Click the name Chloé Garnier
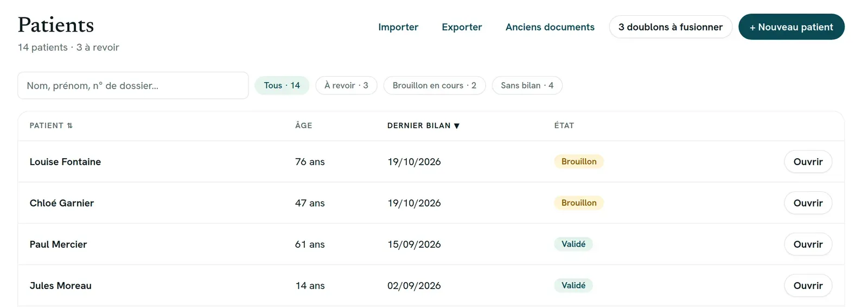 (62, 203)
